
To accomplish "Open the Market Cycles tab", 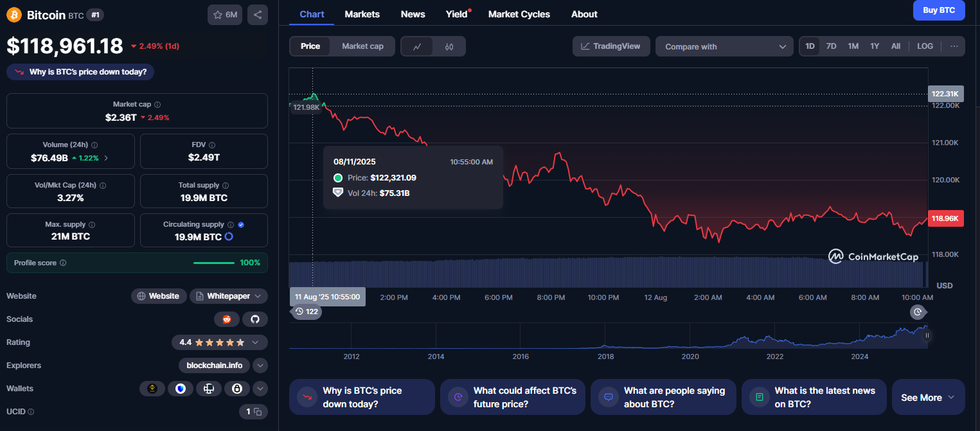I will 519,14.
